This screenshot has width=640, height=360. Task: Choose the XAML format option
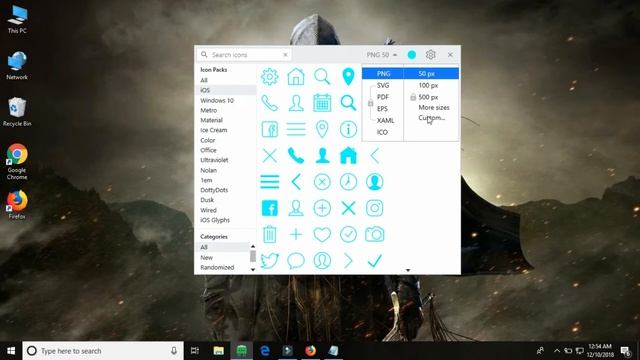(385, 120)
